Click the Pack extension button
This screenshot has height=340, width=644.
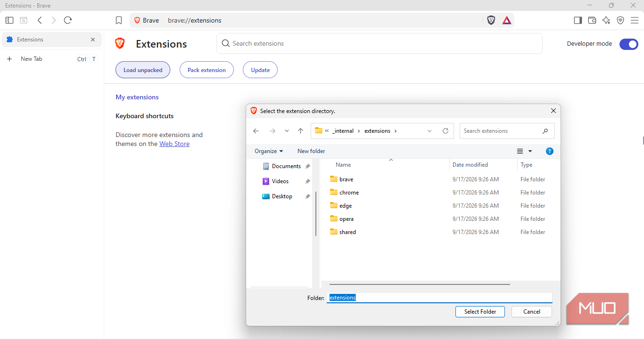[x=206, y=70]
